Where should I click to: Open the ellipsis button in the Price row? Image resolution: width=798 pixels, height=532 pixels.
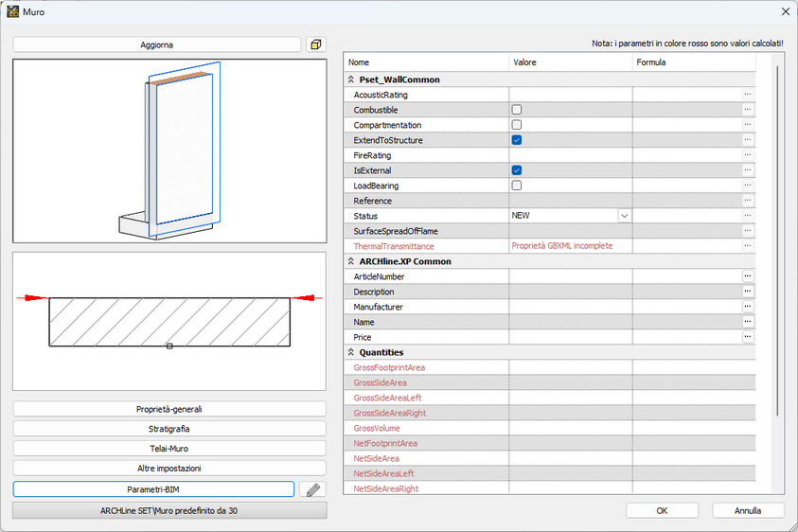(x=747, y=336)
